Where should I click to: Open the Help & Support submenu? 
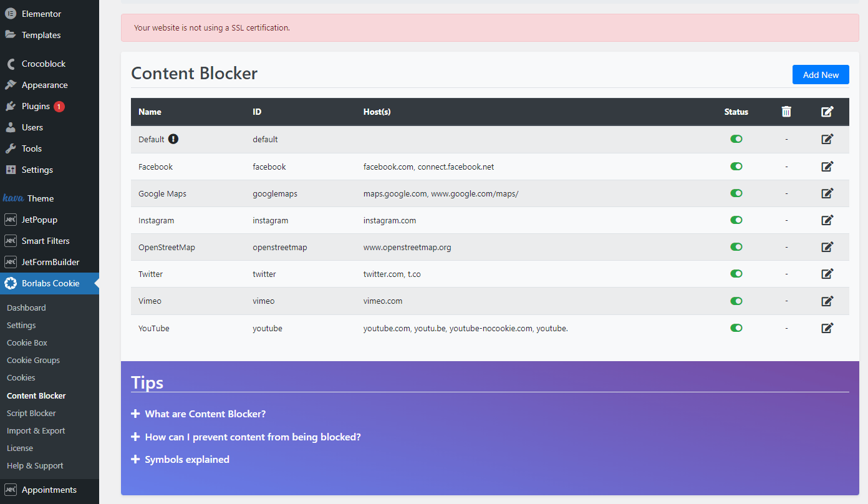[x=35, y=465]
